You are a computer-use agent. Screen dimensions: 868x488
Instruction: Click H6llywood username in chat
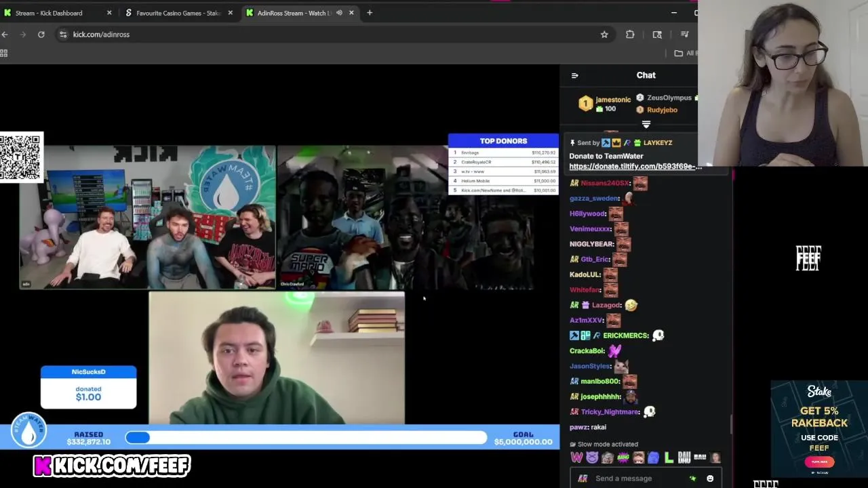[x=587, y=213]
